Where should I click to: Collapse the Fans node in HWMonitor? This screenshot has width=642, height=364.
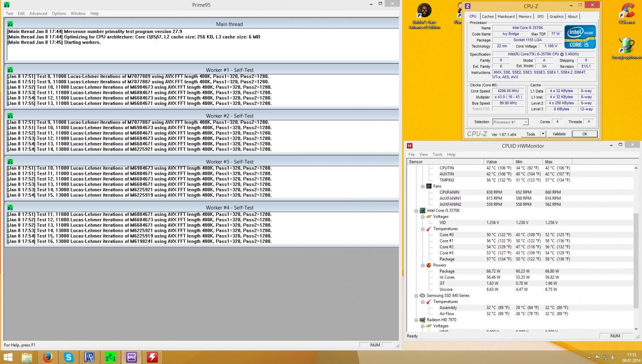423,186
